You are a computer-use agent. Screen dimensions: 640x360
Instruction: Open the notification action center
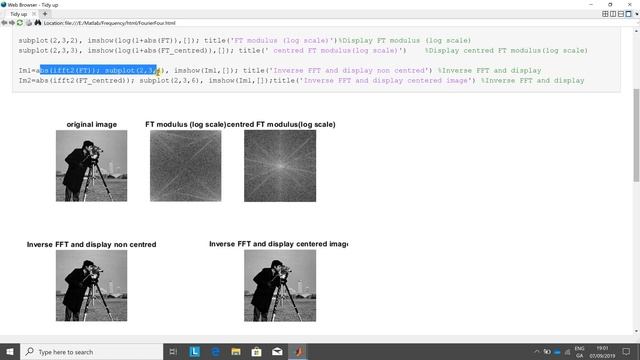[x=627, y=351]
